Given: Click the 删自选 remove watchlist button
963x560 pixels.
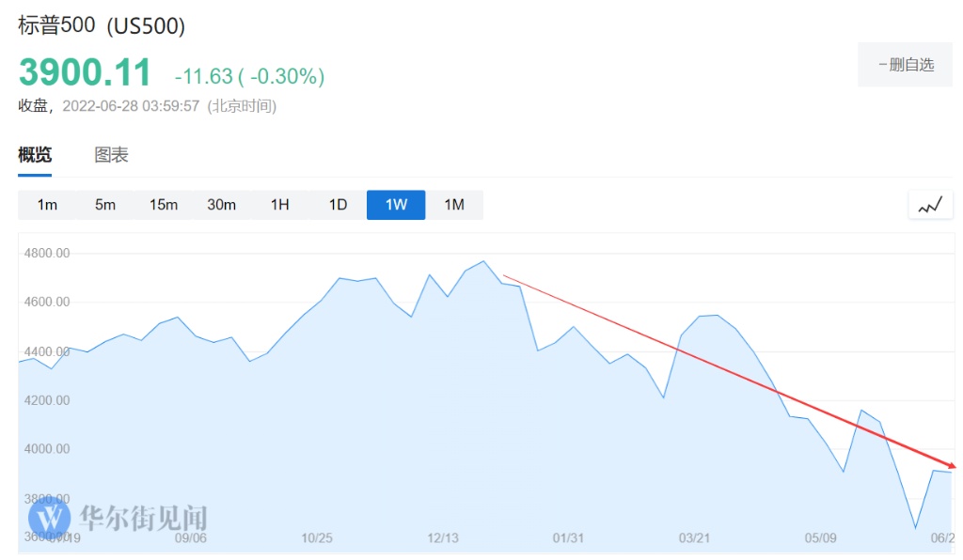Looking at the screenshot, I should click(905, 65).
